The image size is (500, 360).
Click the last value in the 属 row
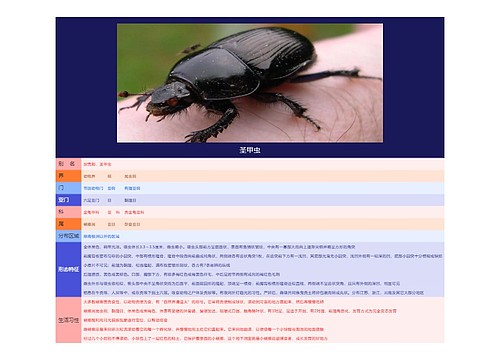tap(132, 224)
